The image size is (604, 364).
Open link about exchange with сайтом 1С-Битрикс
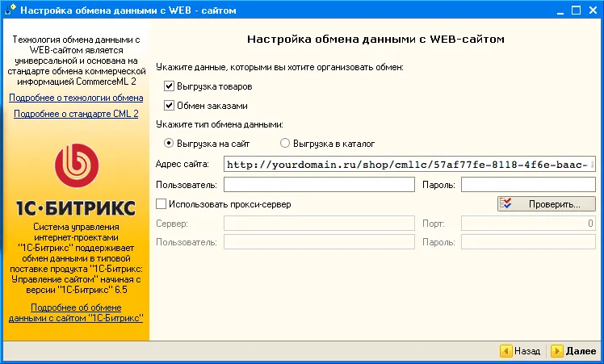coord(76,313)
